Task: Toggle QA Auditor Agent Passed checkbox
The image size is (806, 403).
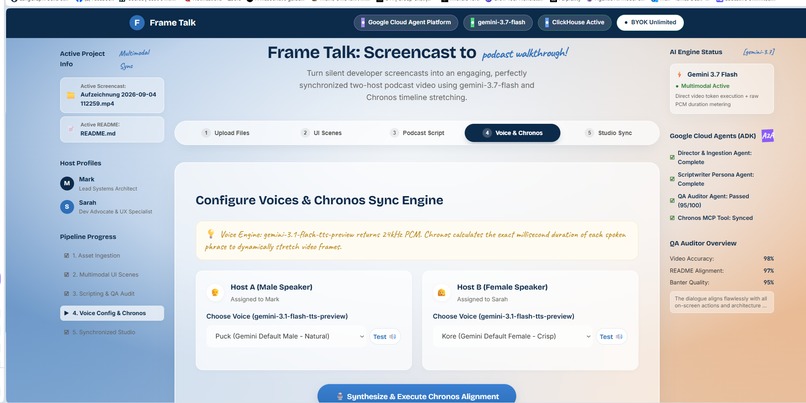Action: (x=672, y=200)
